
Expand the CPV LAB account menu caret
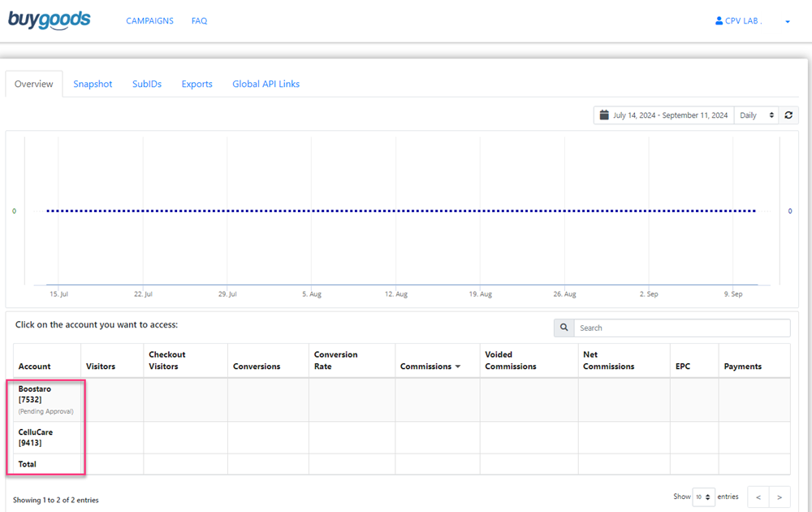coord(788,22)
